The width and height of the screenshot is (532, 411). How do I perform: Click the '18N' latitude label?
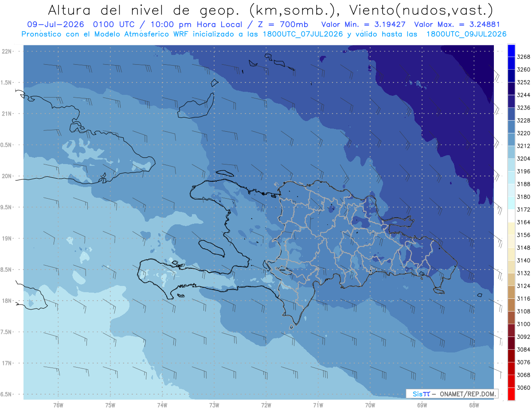(x=7, y=301)
